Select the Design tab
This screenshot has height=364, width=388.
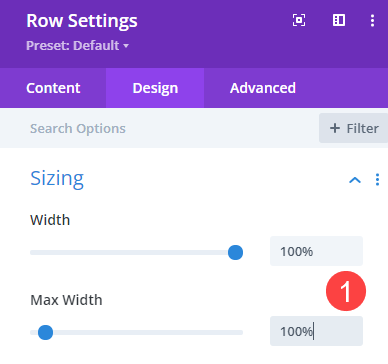(155, 88)
